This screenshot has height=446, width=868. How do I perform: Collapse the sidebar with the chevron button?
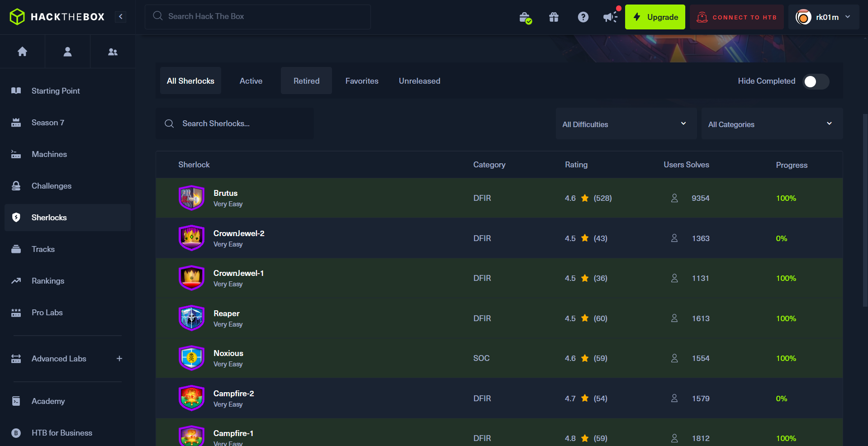(121, 17)
